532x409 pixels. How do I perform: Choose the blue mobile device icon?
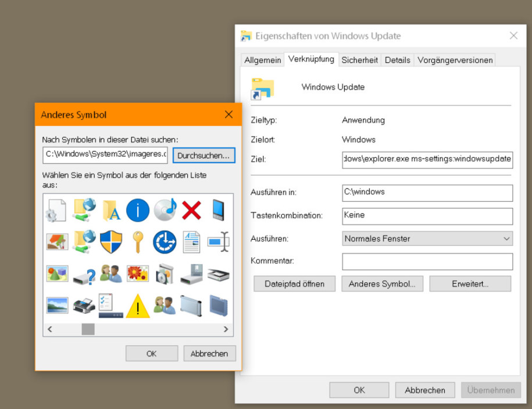click(x=218, y=209)
